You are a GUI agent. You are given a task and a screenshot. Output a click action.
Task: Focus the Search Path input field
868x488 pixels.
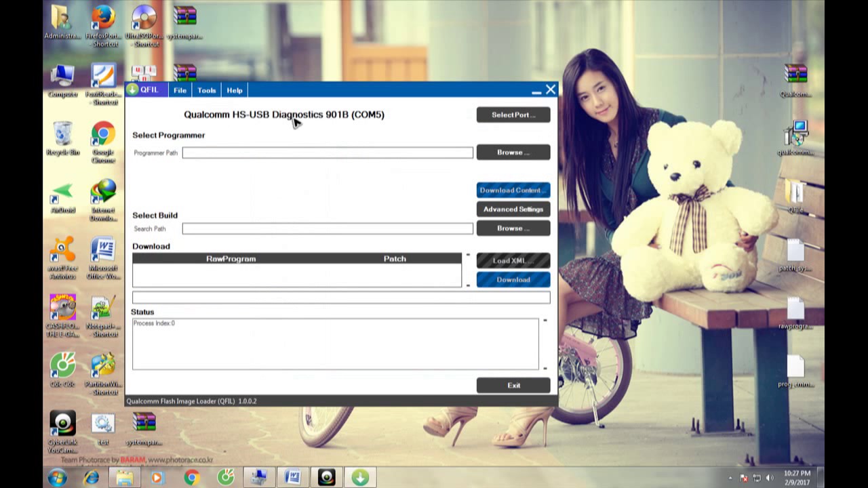328,228
